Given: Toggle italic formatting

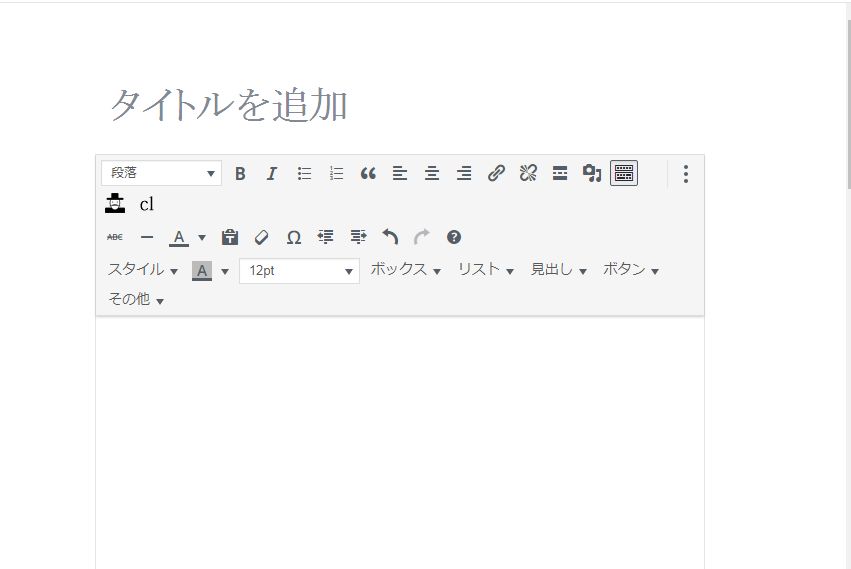Looking at the screenshot, I should [x=272, y=174].
